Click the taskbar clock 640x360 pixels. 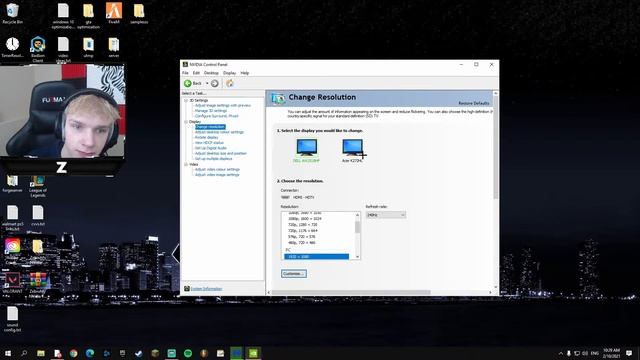[611, 353]
